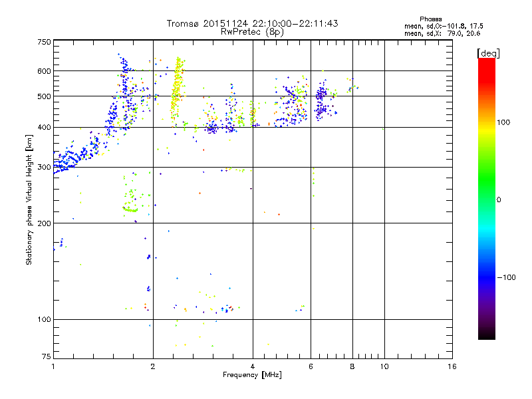Click the y-axis tick label '500'

[44, 96]
